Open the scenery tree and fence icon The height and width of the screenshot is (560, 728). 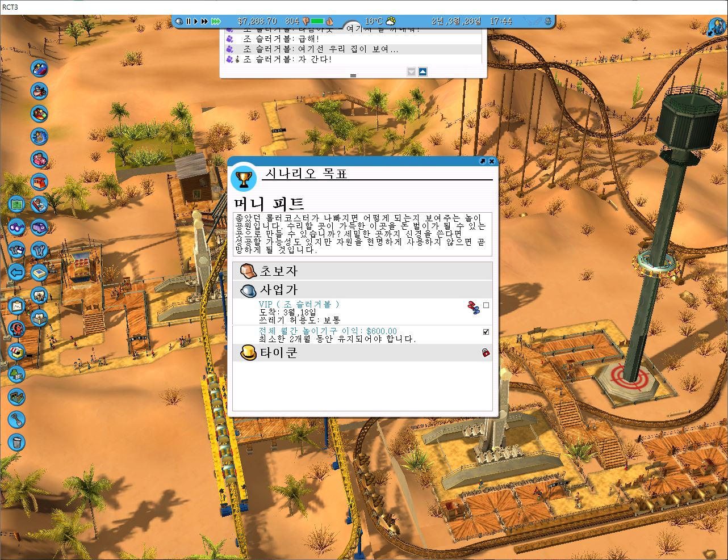pyautogui.click(x=16, y=374)
